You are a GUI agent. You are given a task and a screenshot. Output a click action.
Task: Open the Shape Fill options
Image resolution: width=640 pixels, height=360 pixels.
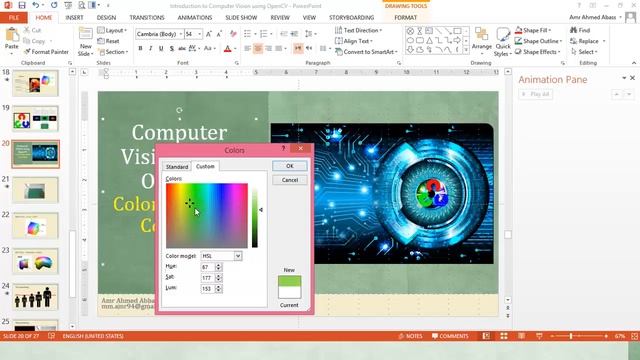[533, 30]
